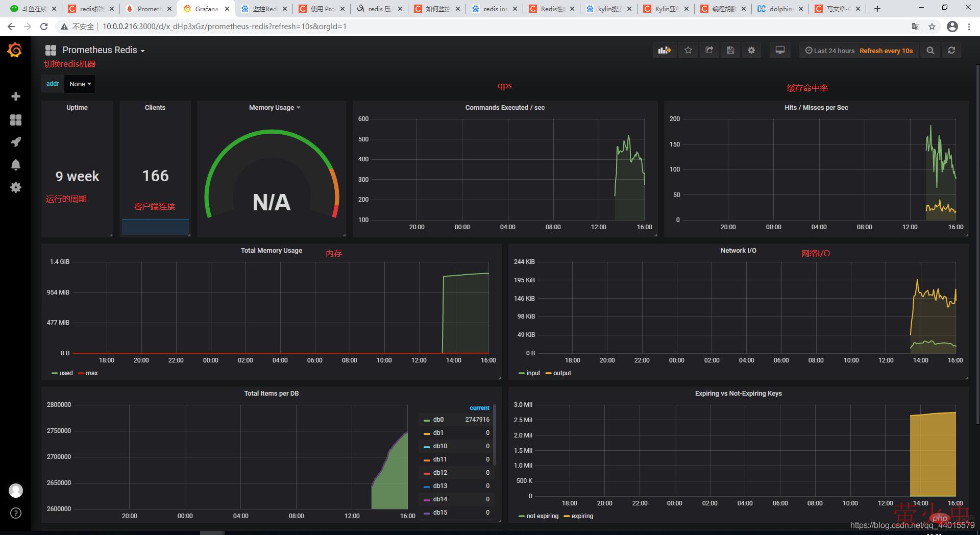Open the addr variable dropdown
Image resolution: width=980 pixels, height=535 pixels.
[80, 84]
